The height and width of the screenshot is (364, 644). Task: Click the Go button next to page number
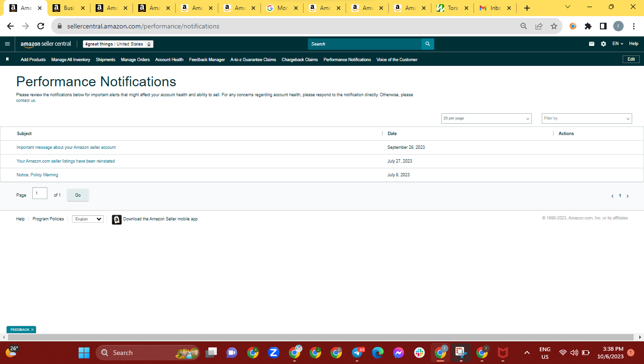(x=78, y=195)
